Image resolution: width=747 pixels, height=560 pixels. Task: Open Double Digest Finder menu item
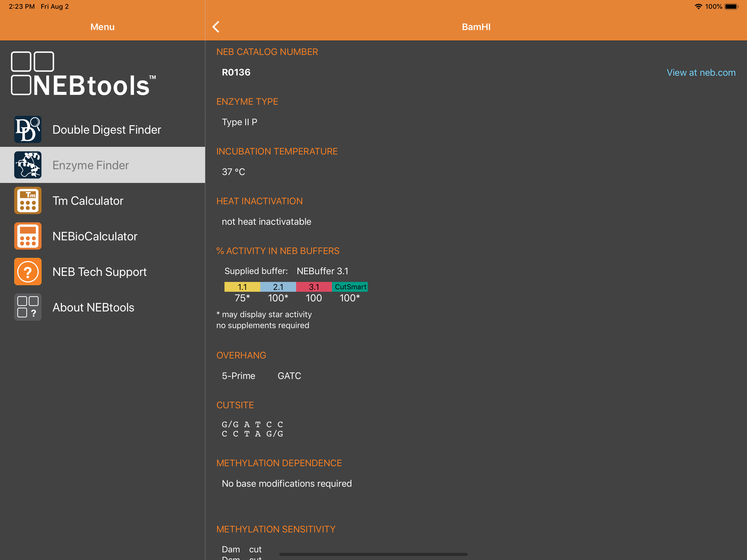pyautogui.click(x=102, y=129)
